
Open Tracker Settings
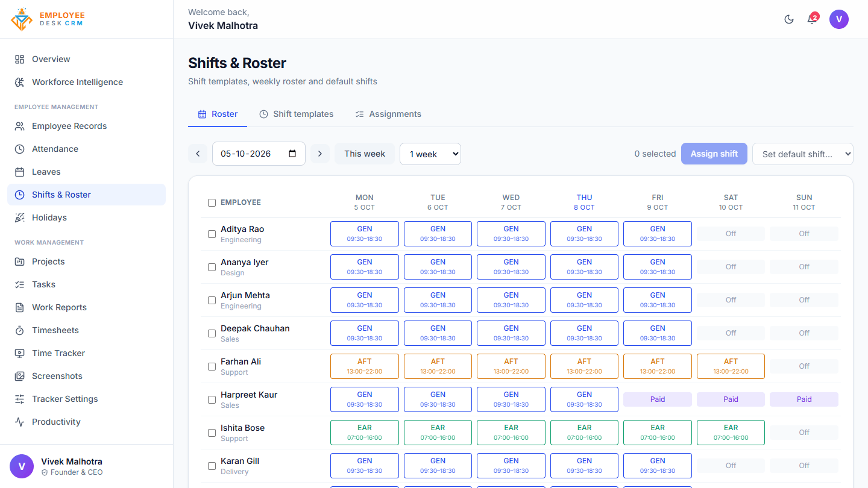(86, 399)
